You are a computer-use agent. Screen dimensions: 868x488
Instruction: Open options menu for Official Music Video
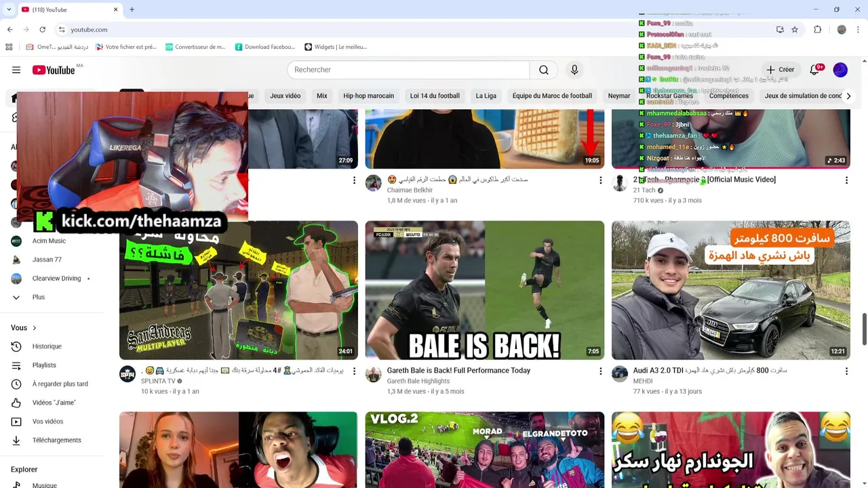(846, 180)
